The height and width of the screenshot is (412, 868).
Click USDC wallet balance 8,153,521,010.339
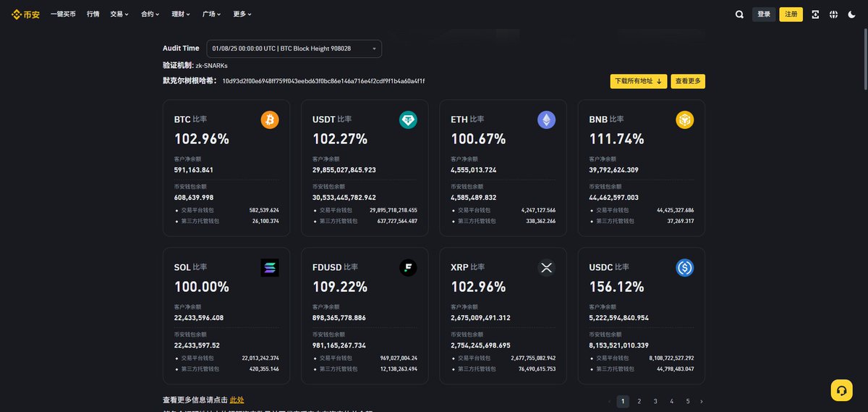coord(619,345)
